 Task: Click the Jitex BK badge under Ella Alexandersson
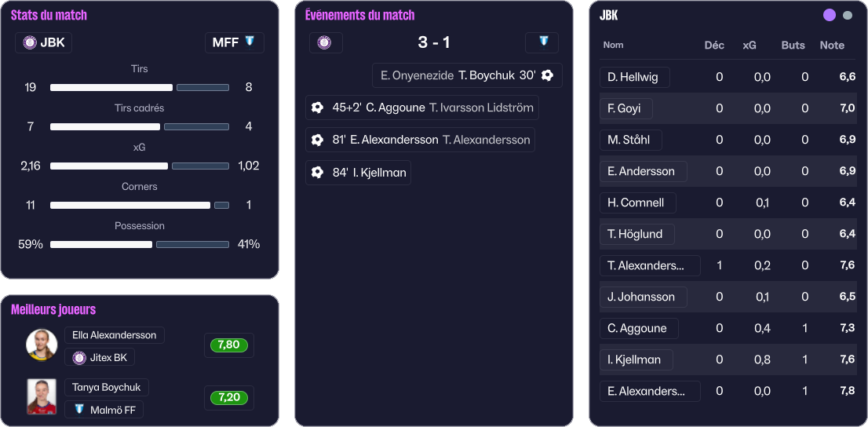pos(78,358)
